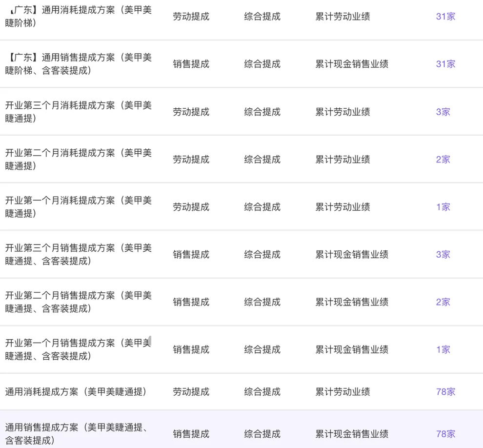Screen dimensions: 483x448
Task: Click 销售提成 in the bottom 通用销售 row
Action: click(x=190, y=434)
